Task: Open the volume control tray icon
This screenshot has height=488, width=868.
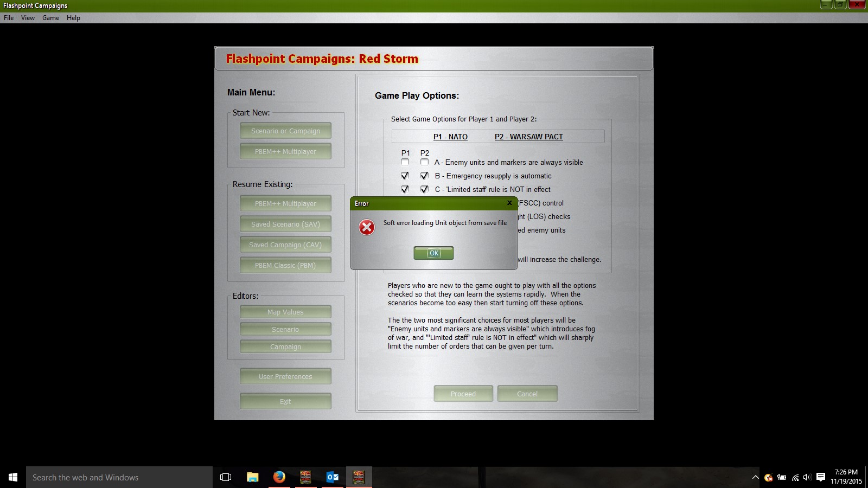Action: (807, 477)
